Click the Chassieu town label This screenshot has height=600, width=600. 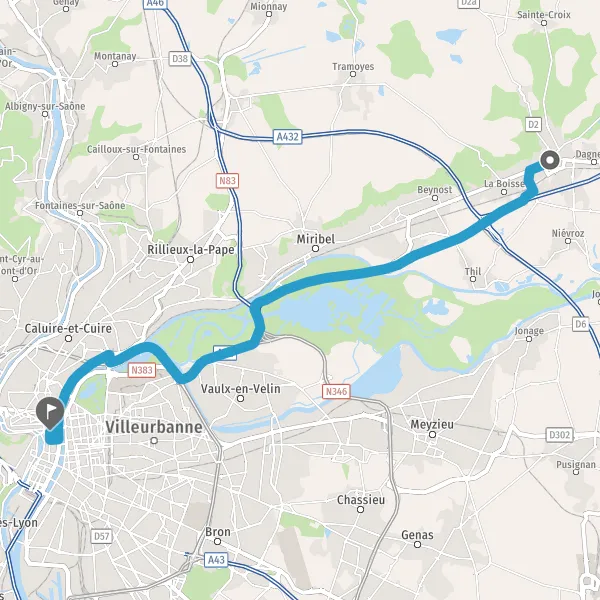coord(360,500)
